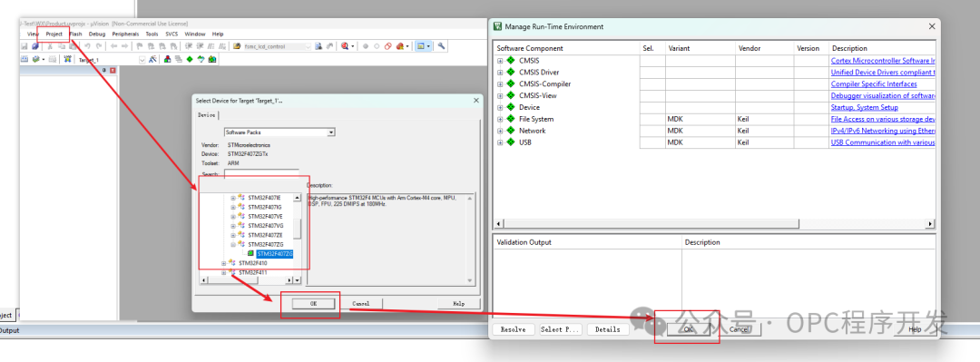Click 'Keil' vendor cell in File System row

coord(764,119)
